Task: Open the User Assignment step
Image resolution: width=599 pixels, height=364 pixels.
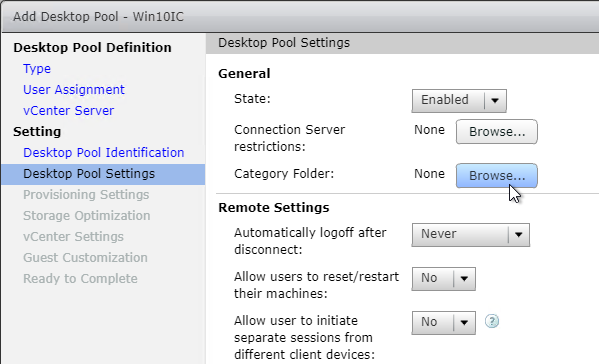Action: pos(74,90)
